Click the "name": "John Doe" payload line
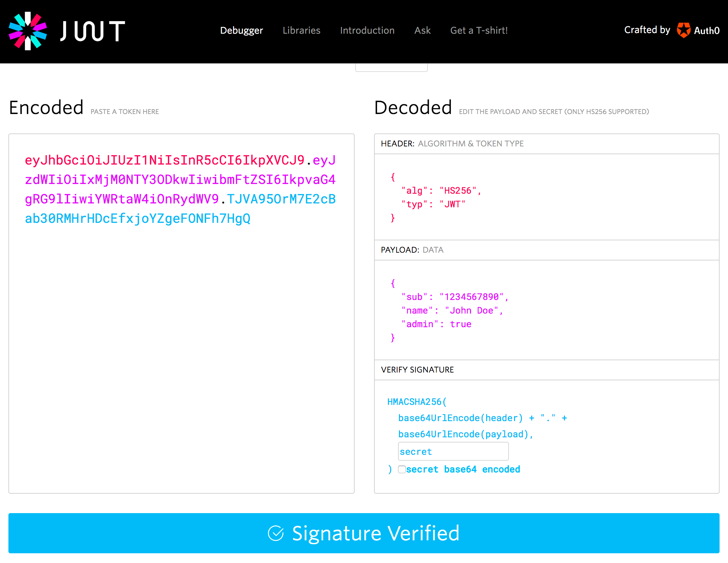The height and width of the screenshot is (563, 728). (x=452, y=310)
